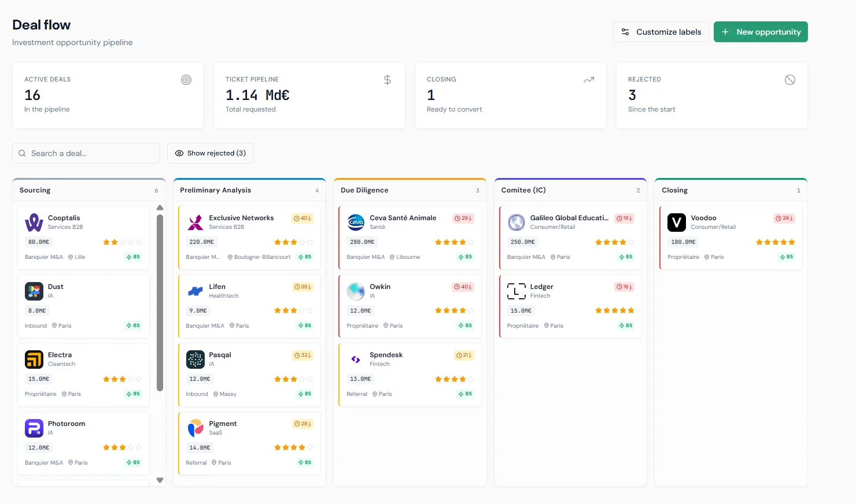Click the Dust company logo
The width and height of the screenshot is (856, 504).
point(34,291)
